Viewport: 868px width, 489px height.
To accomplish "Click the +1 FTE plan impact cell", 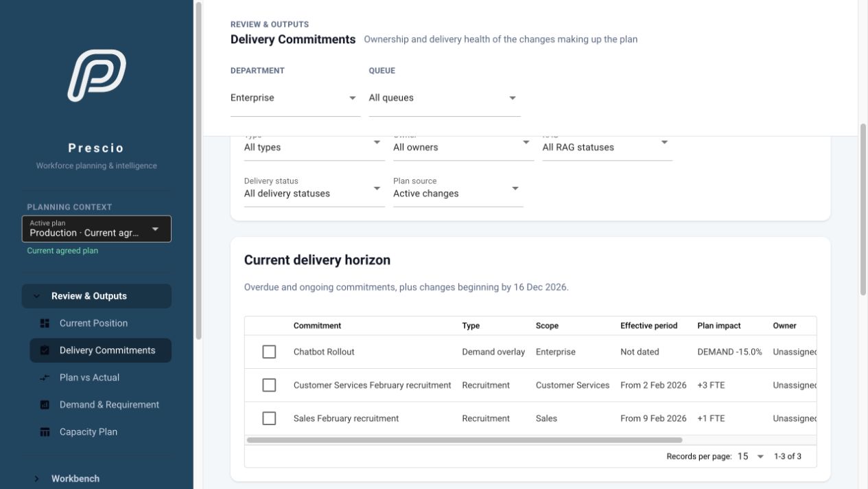I will point(711,418).
